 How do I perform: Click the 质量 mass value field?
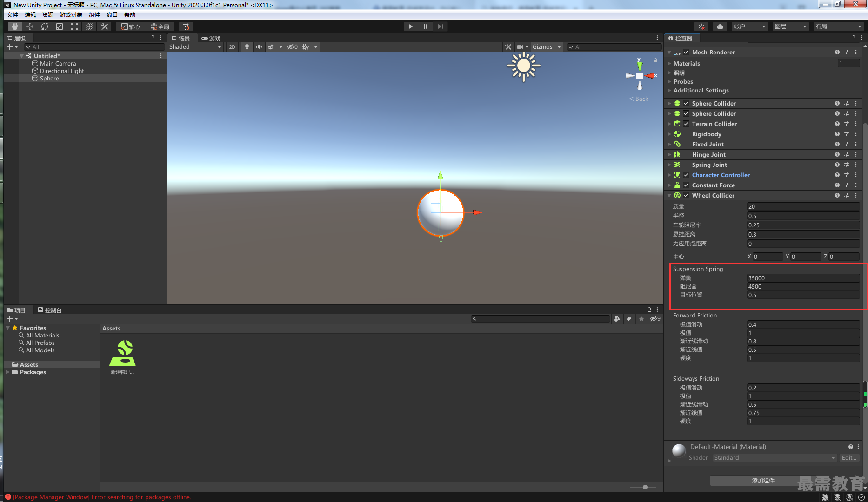click(803, 206)
